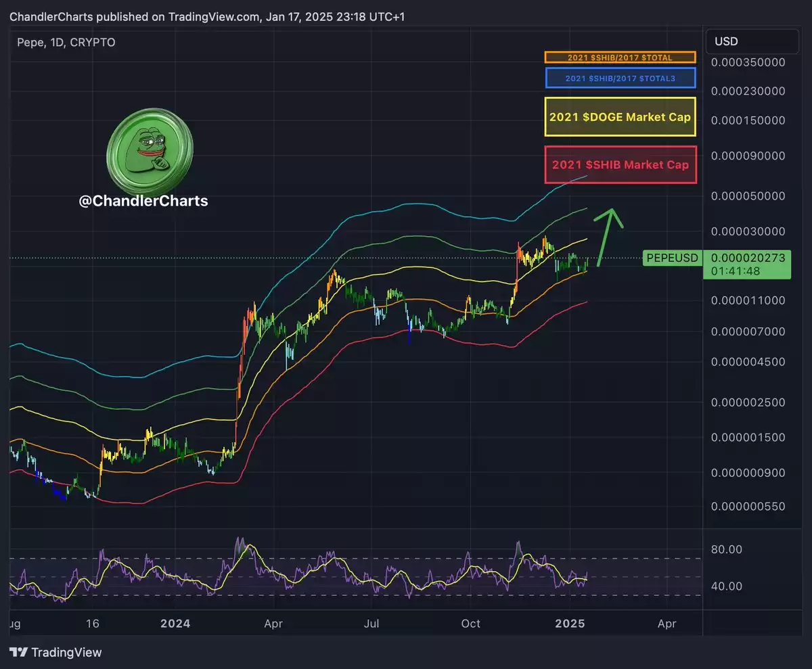Screen dimensions: 812x669
Task: Click the Pepe, 1D, CRYPTO chart title
Action: click(66, 42)
